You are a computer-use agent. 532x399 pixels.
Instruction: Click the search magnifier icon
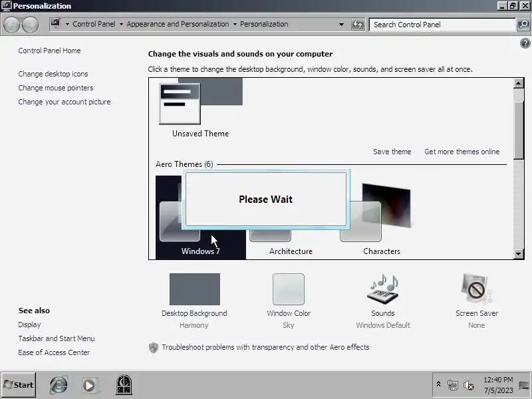(x=523, y=24)
